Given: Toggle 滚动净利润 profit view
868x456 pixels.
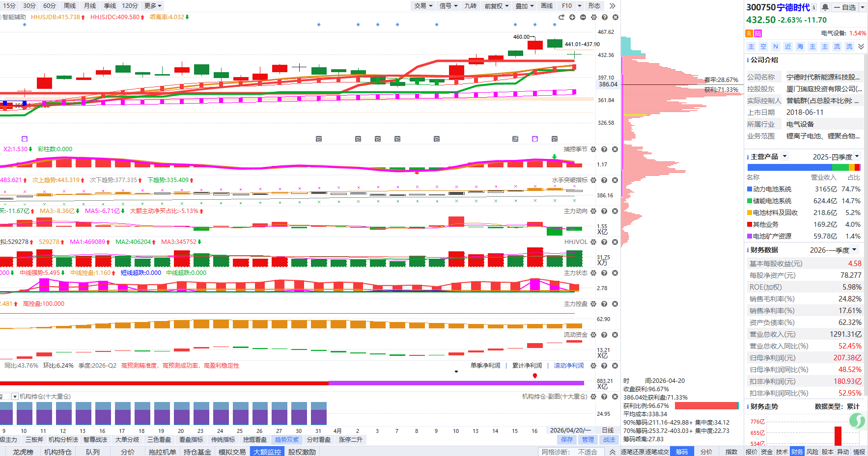Looking at the screenshot, I should coord(569,366).
